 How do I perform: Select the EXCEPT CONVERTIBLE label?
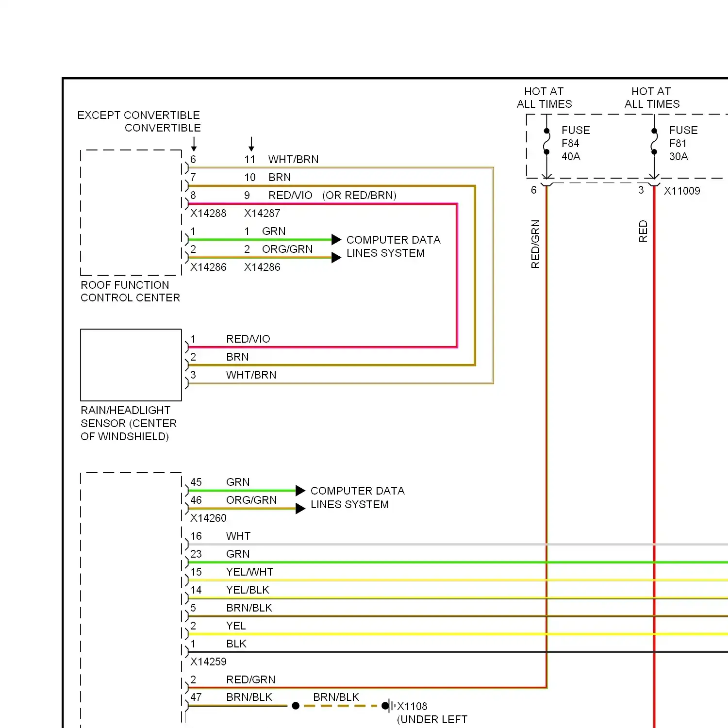138,115
